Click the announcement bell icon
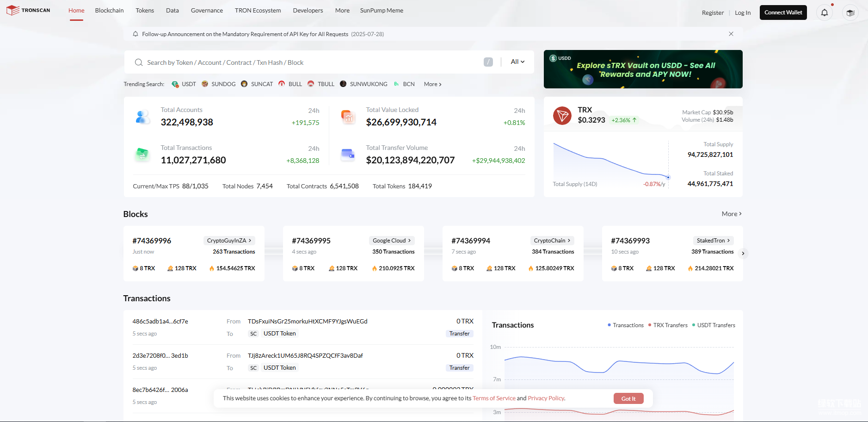Viewport: 868px width, 422px height. click(x=135, y=34)
